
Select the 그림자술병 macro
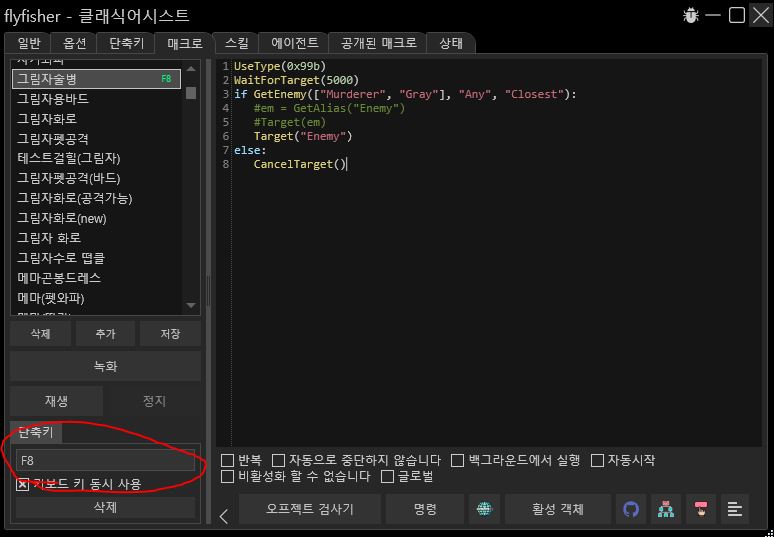(96, 78)
